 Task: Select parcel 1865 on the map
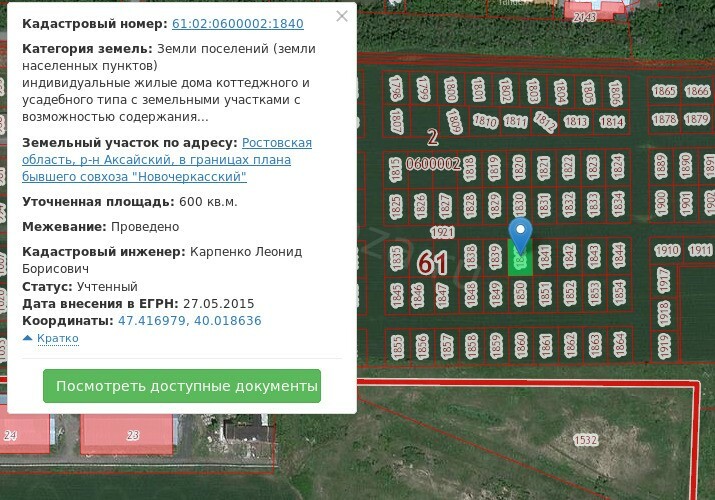pyautogui.click(x=664, y=92)
